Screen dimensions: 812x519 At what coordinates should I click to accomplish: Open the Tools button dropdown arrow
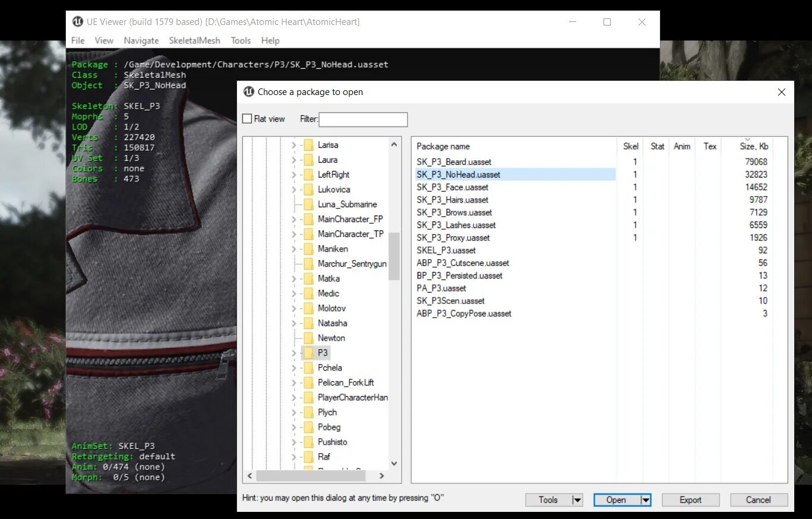[577, 500]
